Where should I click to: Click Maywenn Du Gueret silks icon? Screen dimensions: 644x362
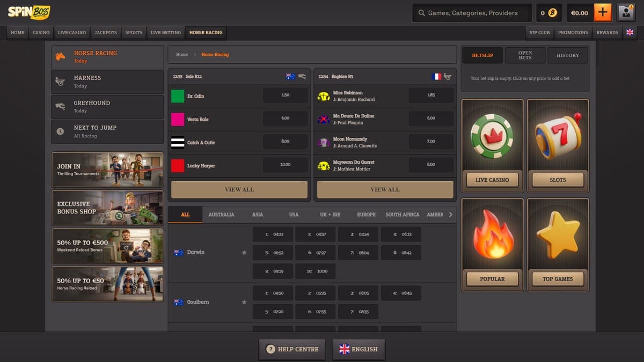point(324,165)
